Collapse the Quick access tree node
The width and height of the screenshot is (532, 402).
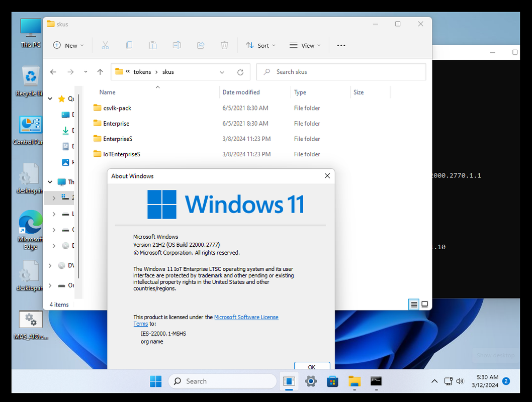pos(50,98)
